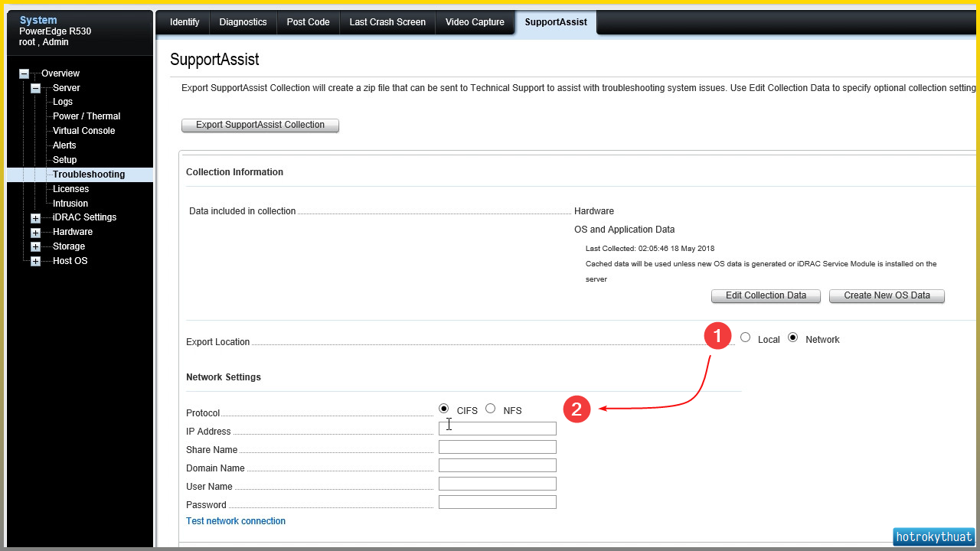Viewport: 980px width, 551px height.
Task: Go to Last Crash Screen tab
Action: pyautogui.click(x=387, y=22)
